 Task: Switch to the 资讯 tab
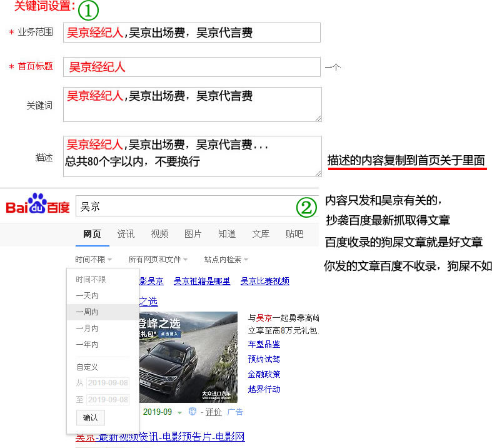point(126,234)
